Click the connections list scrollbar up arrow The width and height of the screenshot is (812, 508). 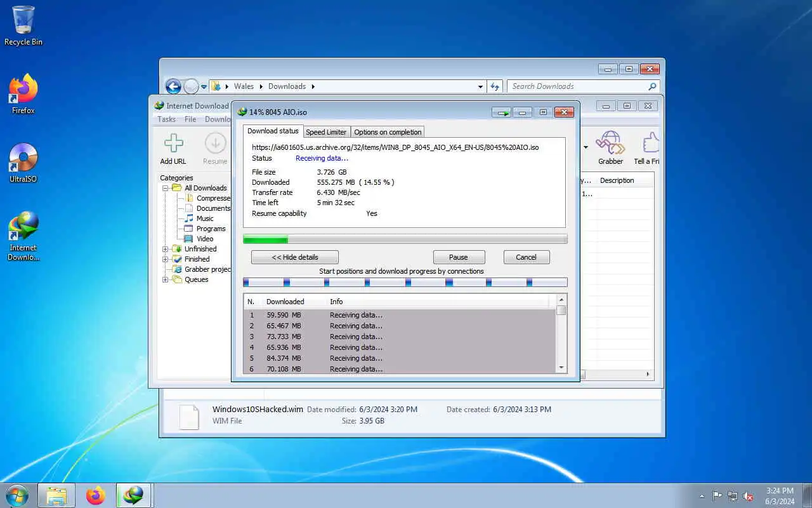click(x=561, y=299)
